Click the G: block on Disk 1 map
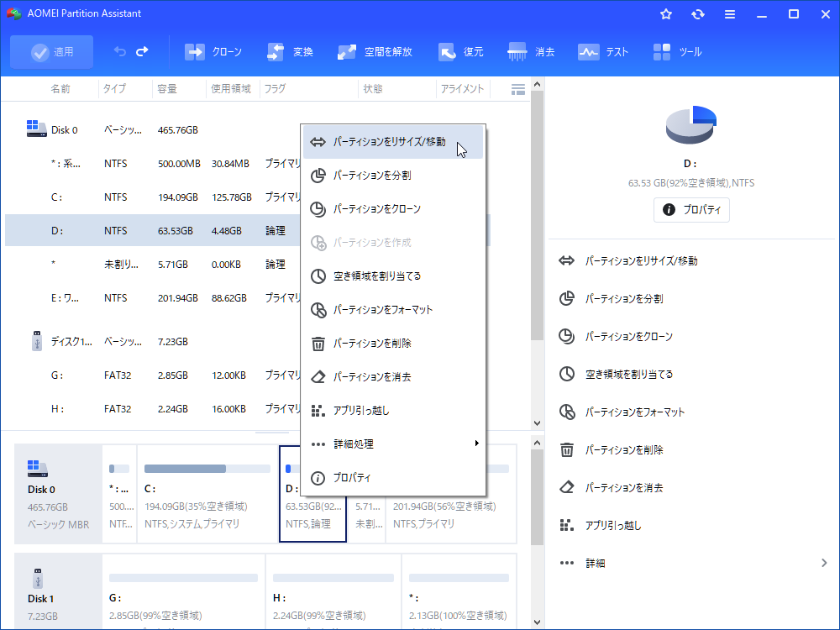This screenshot has height=630, width=840. 183,592
